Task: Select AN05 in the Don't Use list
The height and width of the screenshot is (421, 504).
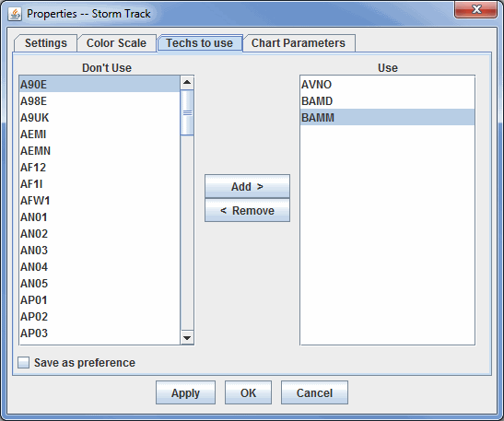Action: click(x=100, y=284)
